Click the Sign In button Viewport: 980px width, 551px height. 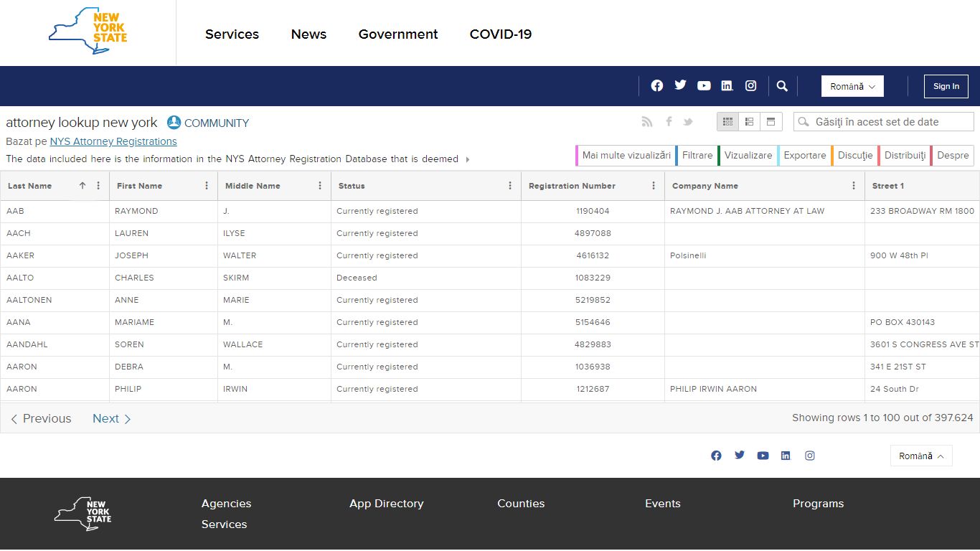point(946,86)
